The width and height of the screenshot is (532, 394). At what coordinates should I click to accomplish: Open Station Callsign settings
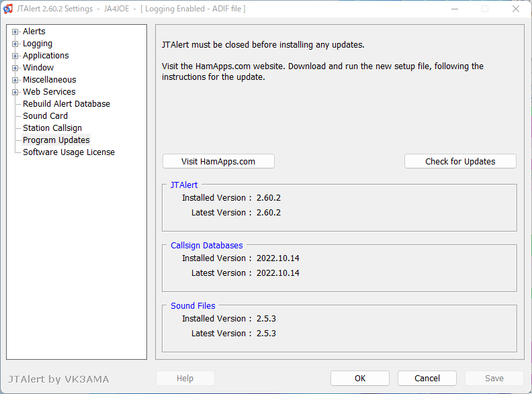tap(52, 128)
